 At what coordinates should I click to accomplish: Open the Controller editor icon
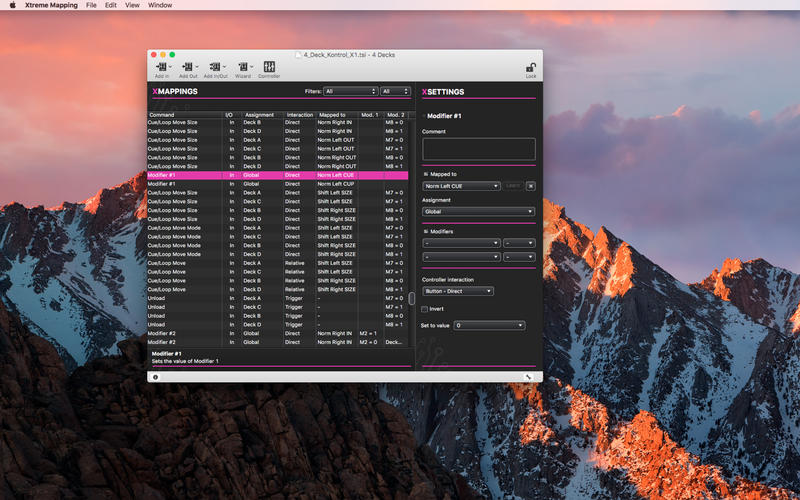pyautogui.click(x=269, y=67)
